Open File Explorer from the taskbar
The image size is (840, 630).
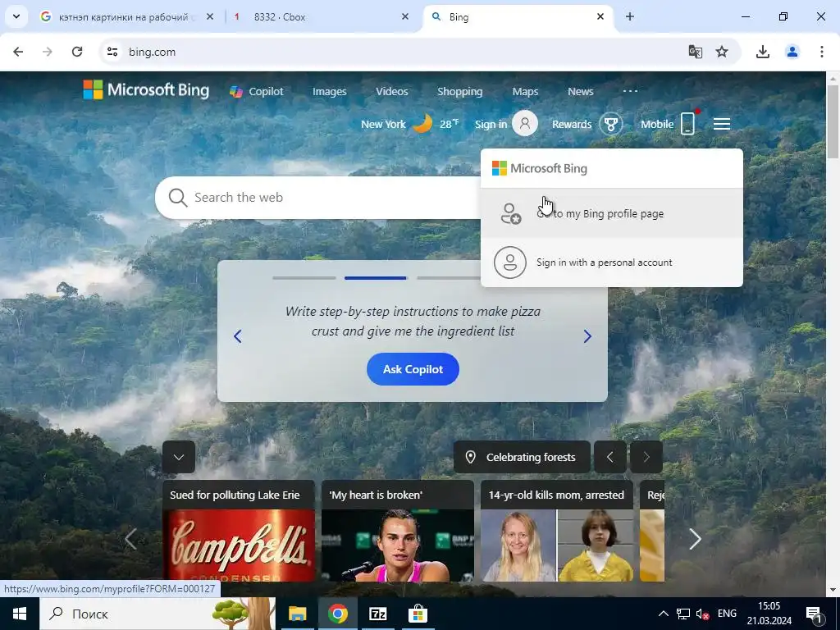pyautogui.click(x=297, y=614)
